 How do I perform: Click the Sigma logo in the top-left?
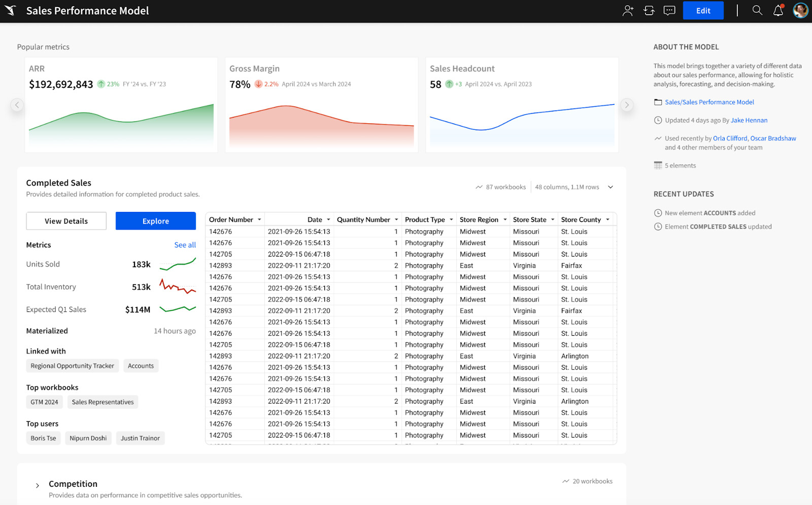tap(10, 10)
